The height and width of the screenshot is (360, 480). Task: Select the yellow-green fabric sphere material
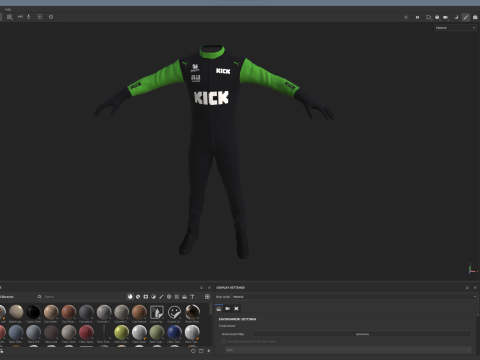(x=121, y=332)
